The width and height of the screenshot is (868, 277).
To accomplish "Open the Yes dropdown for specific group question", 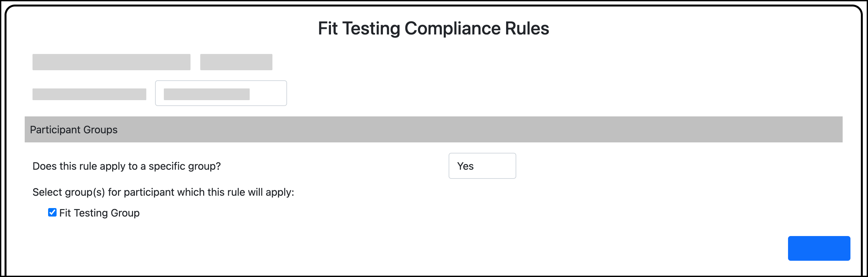I will click(x=482, y=166).
